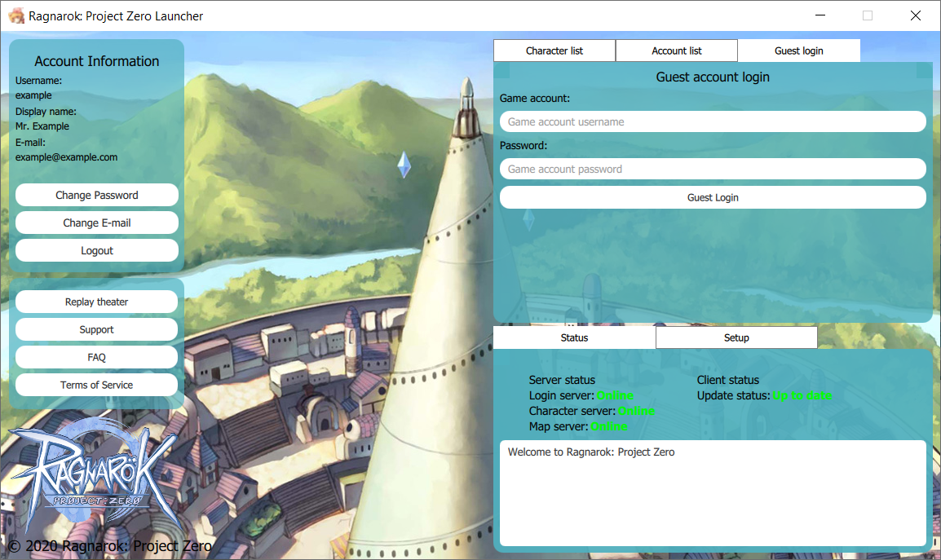The height and width of the screenshot is (560, 941).
Task: Switch to the Account list tab
Action: [676, 51]
